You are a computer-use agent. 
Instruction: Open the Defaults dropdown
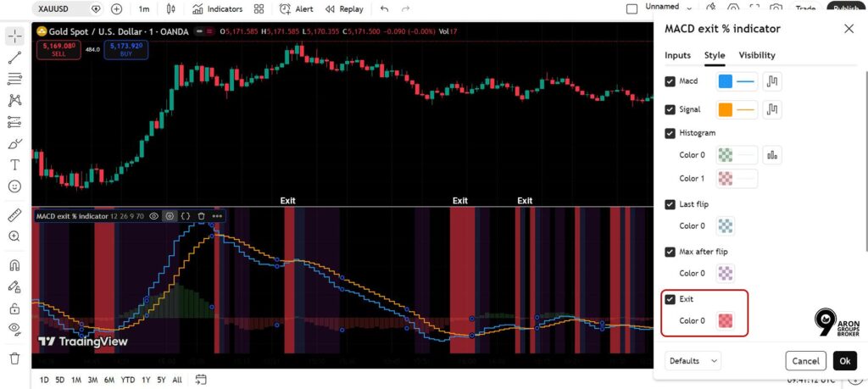click(693, 361)
